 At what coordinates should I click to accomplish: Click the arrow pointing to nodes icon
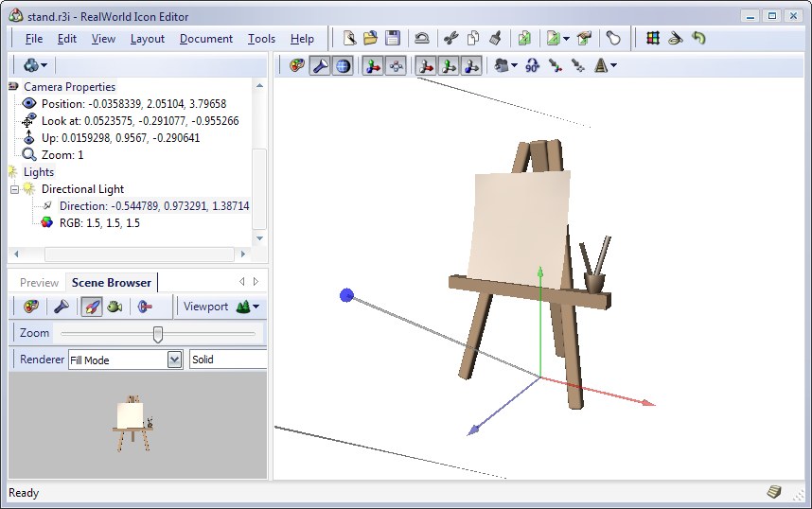pos(577,66)
